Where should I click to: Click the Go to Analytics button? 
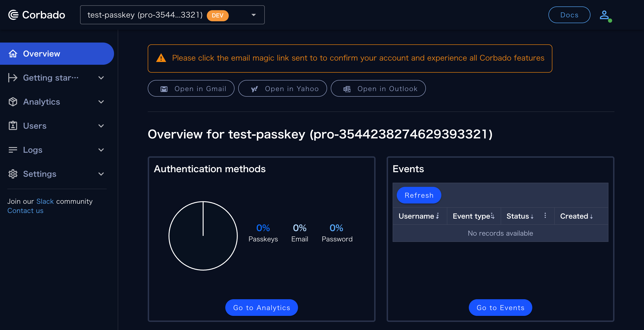coord(261,308)
